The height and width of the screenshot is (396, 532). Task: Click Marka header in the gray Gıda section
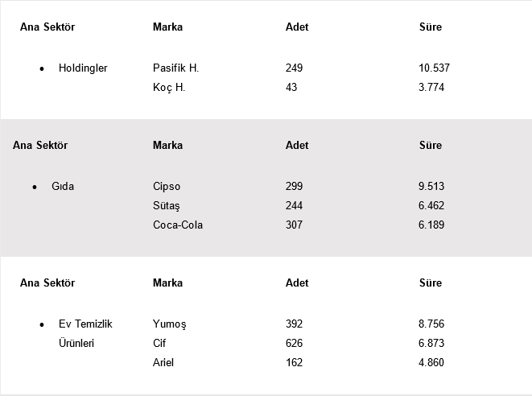coord(167,146)
